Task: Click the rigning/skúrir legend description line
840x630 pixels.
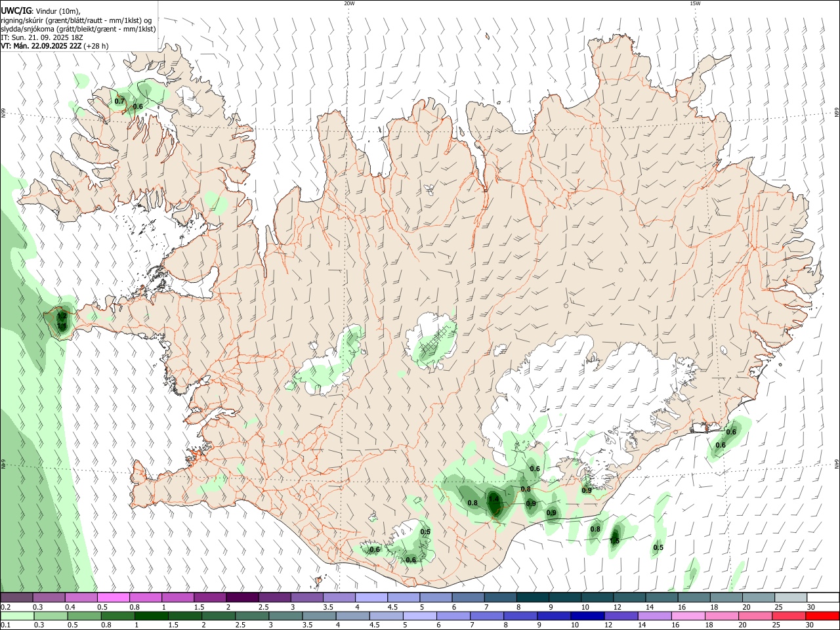Action: click(75, 20)
